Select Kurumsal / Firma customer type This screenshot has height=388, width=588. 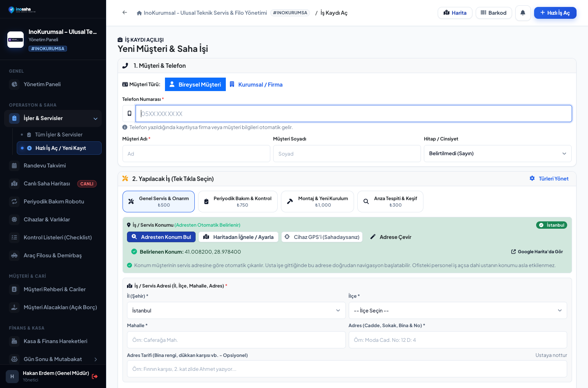pyautogui.click(x=256, y=85)
